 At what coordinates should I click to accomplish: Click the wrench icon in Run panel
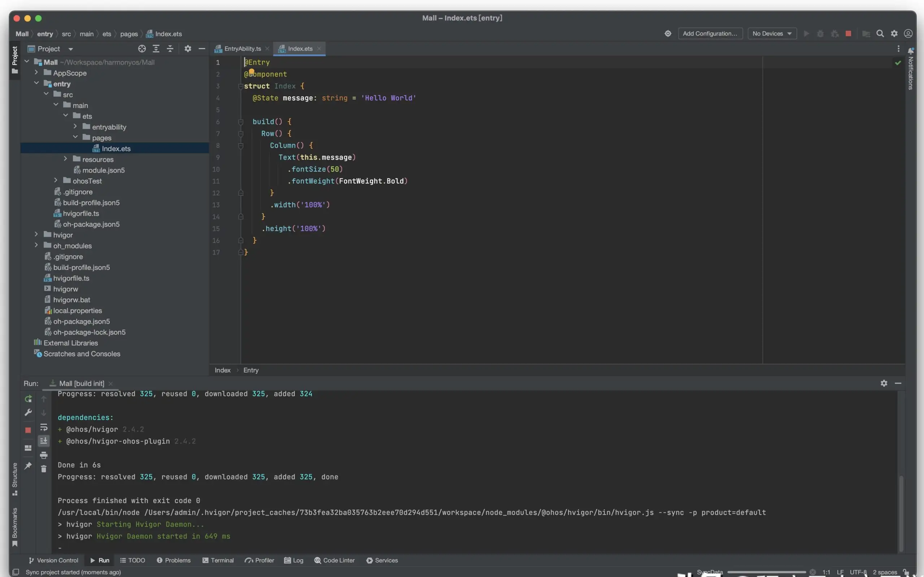28,412
